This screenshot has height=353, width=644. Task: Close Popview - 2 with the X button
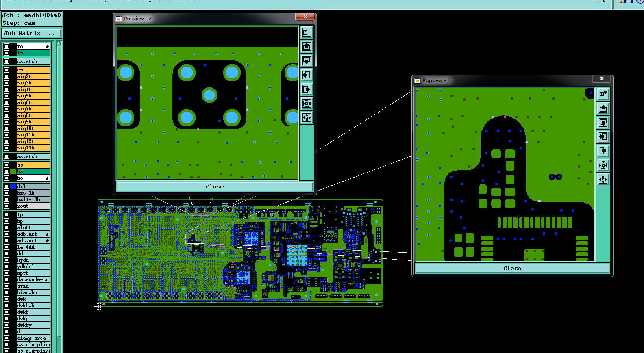pyautogui.click(x=305, y=17)
